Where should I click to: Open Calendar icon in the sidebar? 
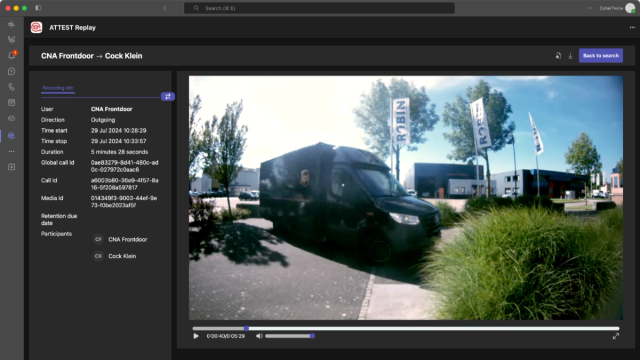click(x=11, y=103)
